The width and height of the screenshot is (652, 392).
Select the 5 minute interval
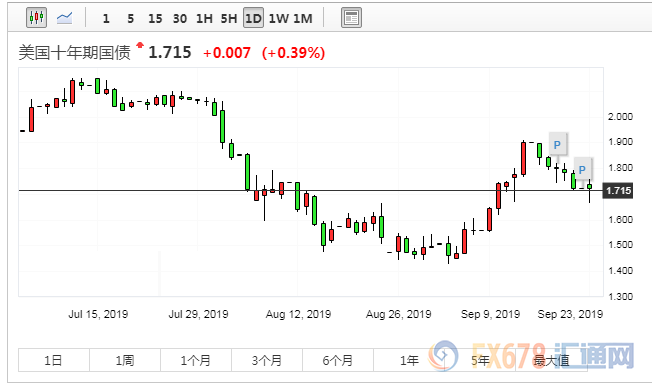(x=131, y=19)
